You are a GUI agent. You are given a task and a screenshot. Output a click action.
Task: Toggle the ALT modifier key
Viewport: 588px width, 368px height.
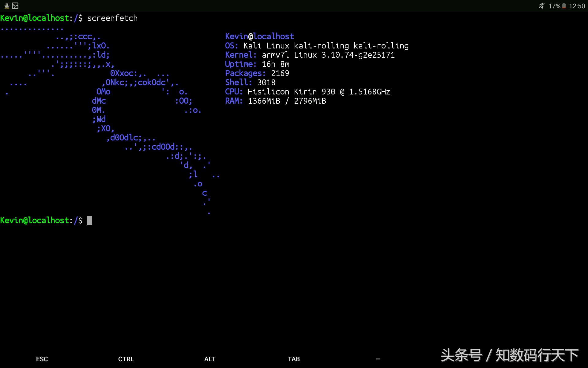(x=210, y=359)
